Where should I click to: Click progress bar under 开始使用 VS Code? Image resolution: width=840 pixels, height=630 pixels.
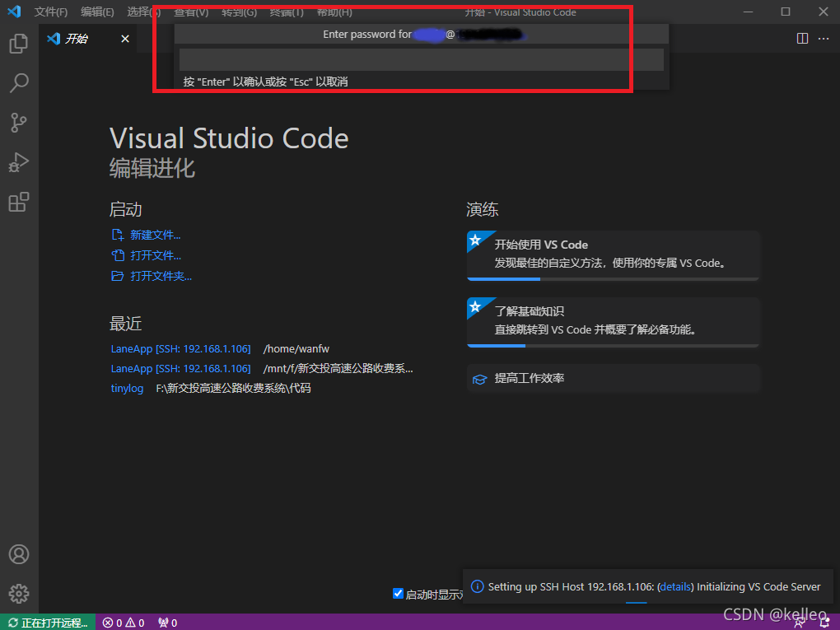tap(613, 279)
